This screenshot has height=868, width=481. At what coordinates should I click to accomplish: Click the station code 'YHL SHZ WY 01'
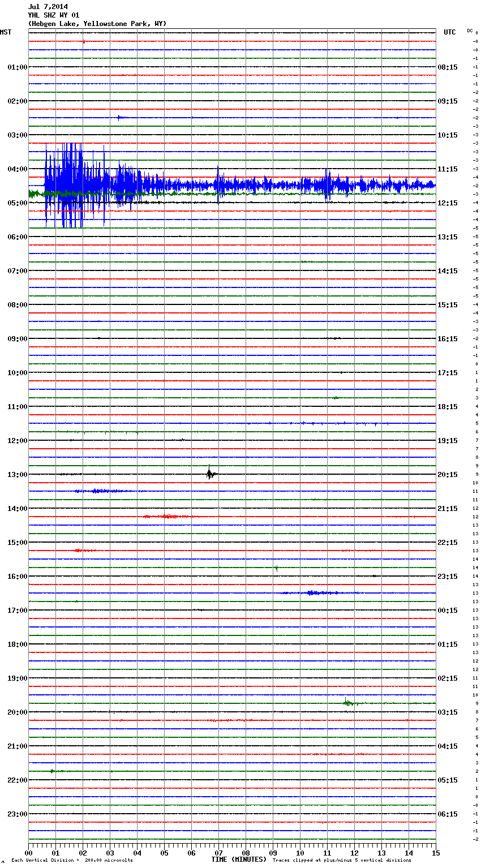click(54, 15)
